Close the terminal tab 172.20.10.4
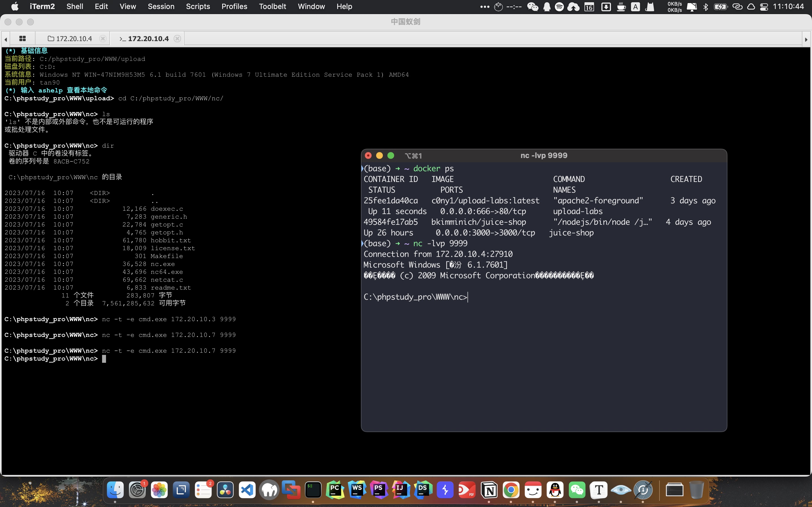The width and height of the screenshot is (812, 507). [x=178, y=39]
